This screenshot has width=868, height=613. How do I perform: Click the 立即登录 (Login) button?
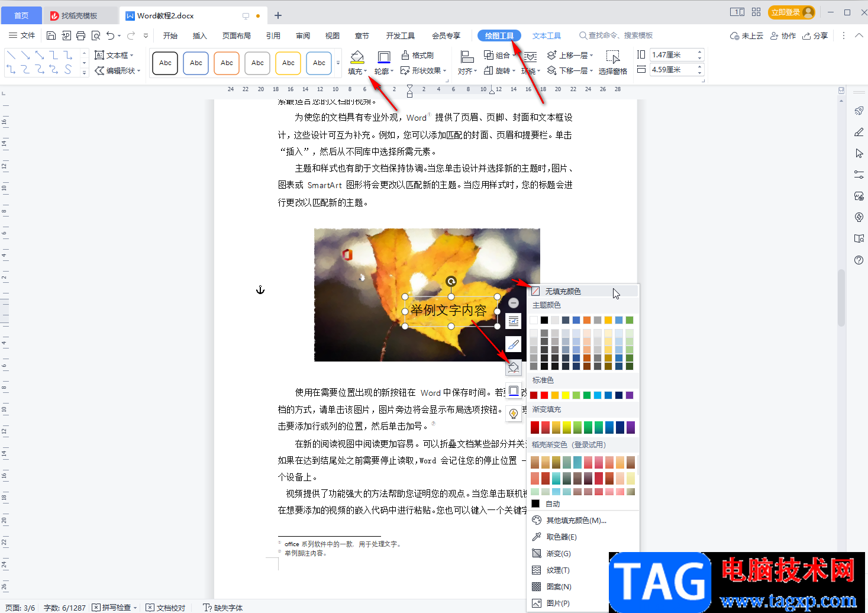(x=791, y=12)
